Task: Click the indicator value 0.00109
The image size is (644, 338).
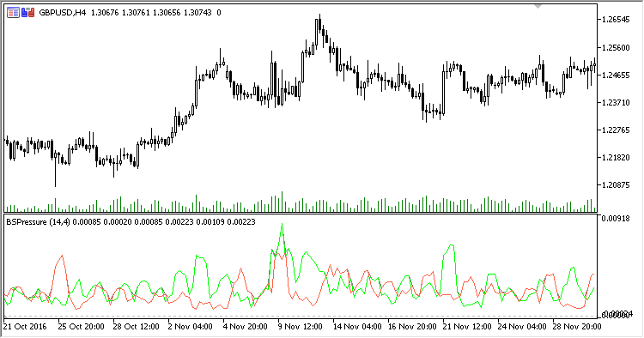Action: pyautogui.click(x=210, y=222)
